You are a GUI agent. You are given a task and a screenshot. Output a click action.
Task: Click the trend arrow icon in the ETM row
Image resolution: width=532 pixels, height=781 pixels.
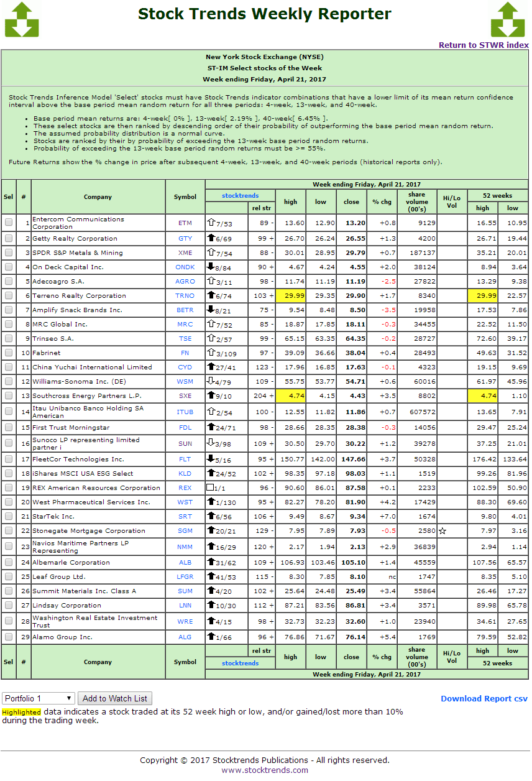coord(211,223)
